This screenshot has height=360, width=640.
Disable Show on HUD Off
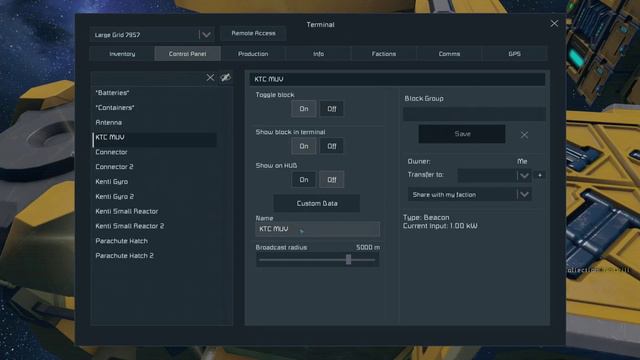point(331,180)
